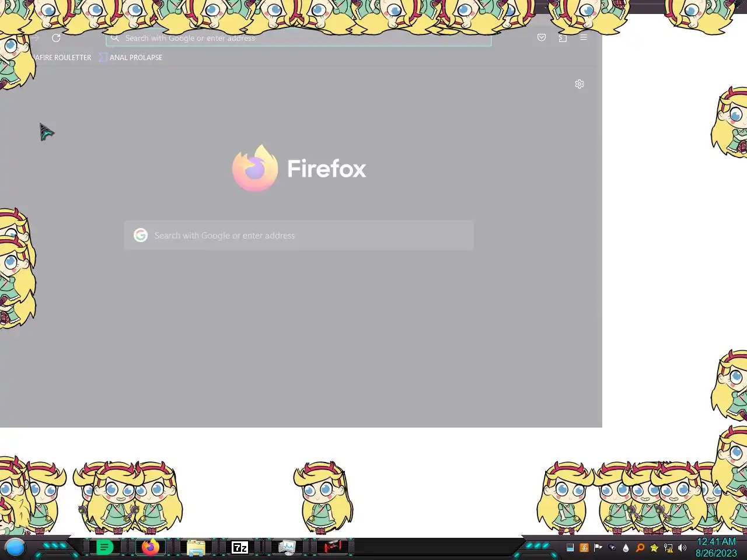The image size is (747, 560).
Task: Focus the top address bar field
Action: tap(299, 38)
